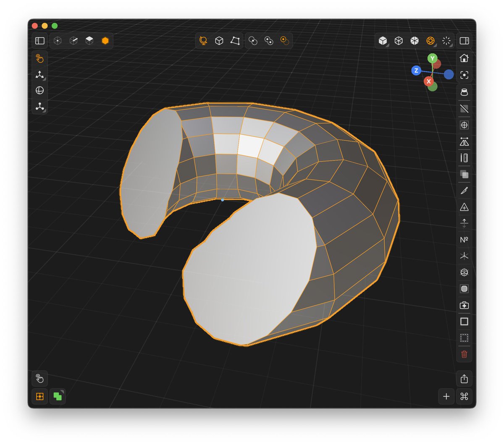Viewport: 504px width, 445px height.
Task: Open keyboard shortcuts with the command button
Action: [464, 396]
